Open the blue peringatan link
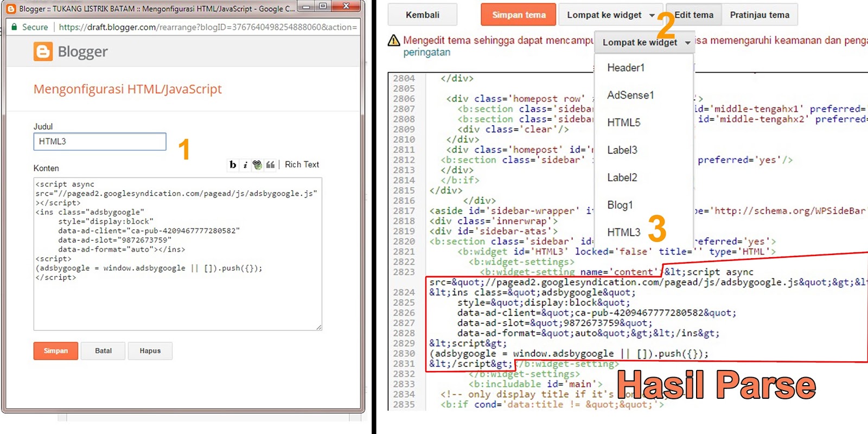The image size is (868, 434). tap(426, 53)
